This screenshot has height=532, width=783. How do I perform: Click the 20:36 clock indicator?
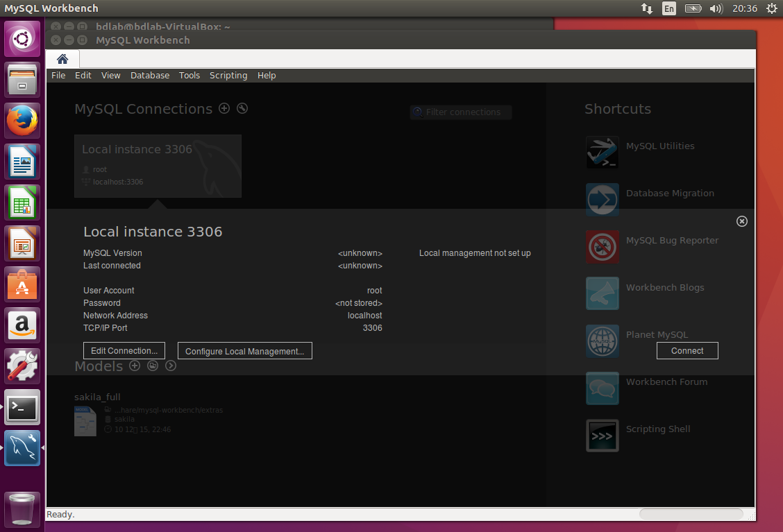pyautogui.click(x=745, y=8)
